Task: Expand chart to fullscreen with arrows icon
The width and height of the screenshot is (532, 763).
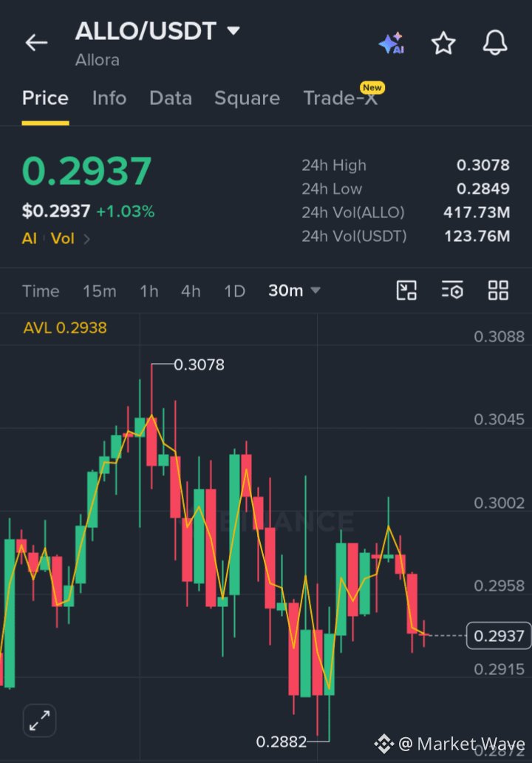Action: pos(39,720)
